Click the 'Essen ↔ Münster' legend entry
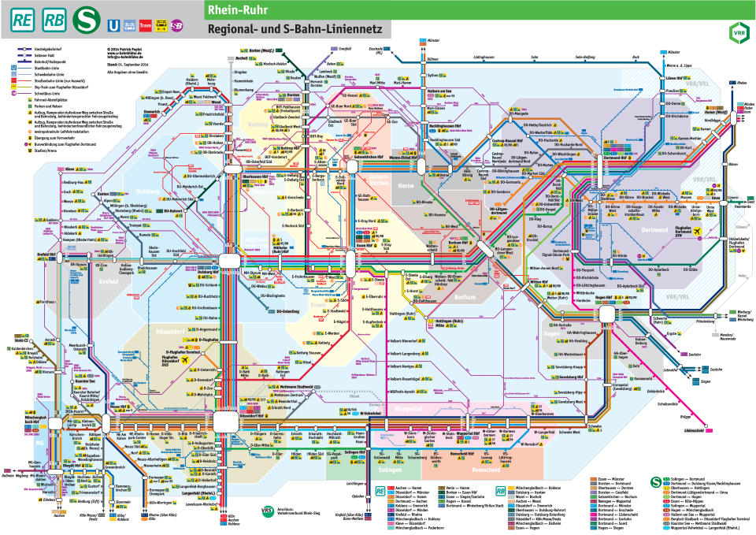The image size is (756, 535). (x=611, y=479)
